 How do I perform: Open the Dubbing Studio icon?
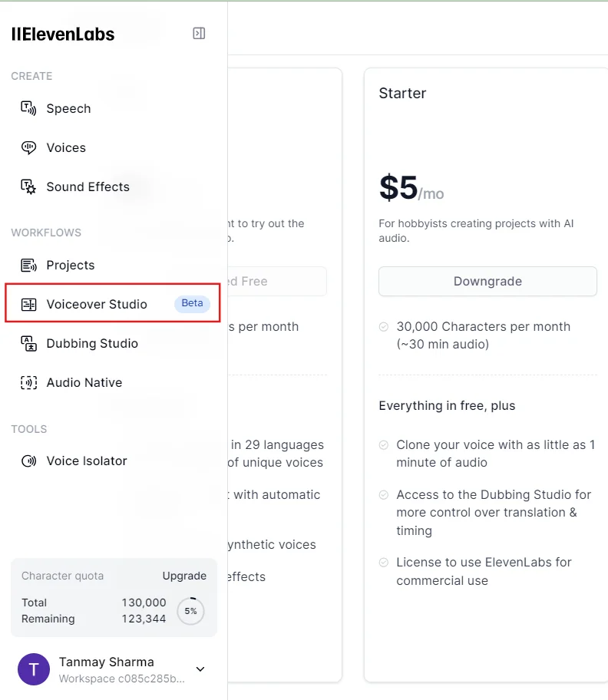pyautogui.click(x=28, y=344)
